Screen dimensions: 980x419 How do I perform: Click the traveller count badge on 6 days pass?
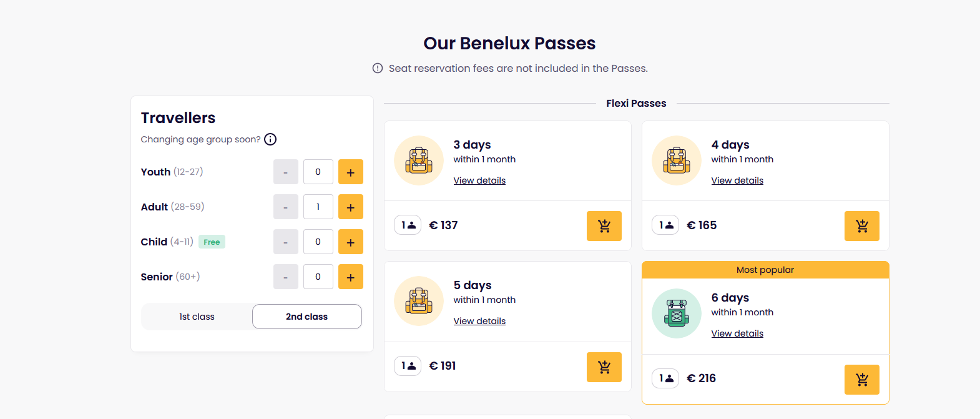point(665,378)
